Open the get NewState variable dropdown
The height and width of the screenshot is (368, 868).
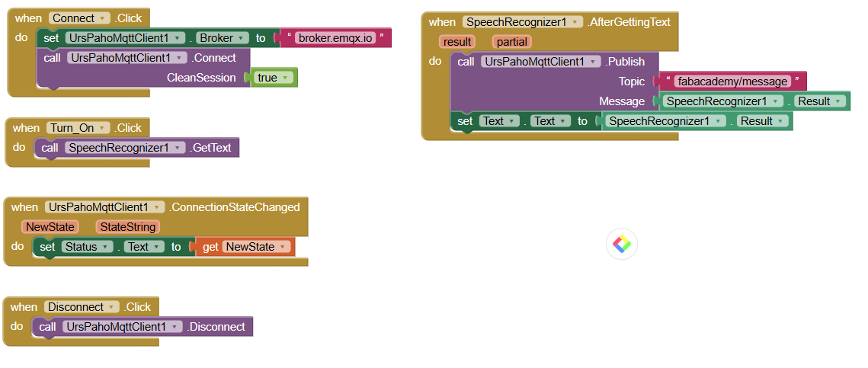point(256,247)
